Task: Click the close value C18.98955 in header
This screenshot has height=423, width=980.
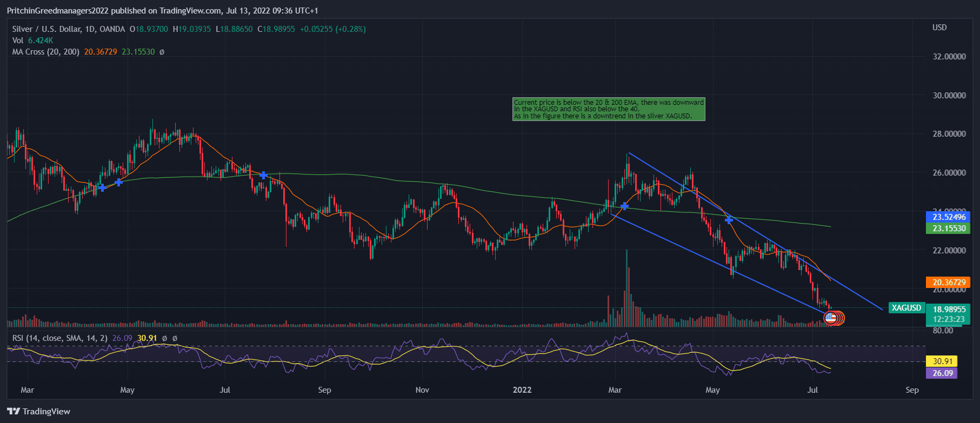Action: (x=276, y=29)
